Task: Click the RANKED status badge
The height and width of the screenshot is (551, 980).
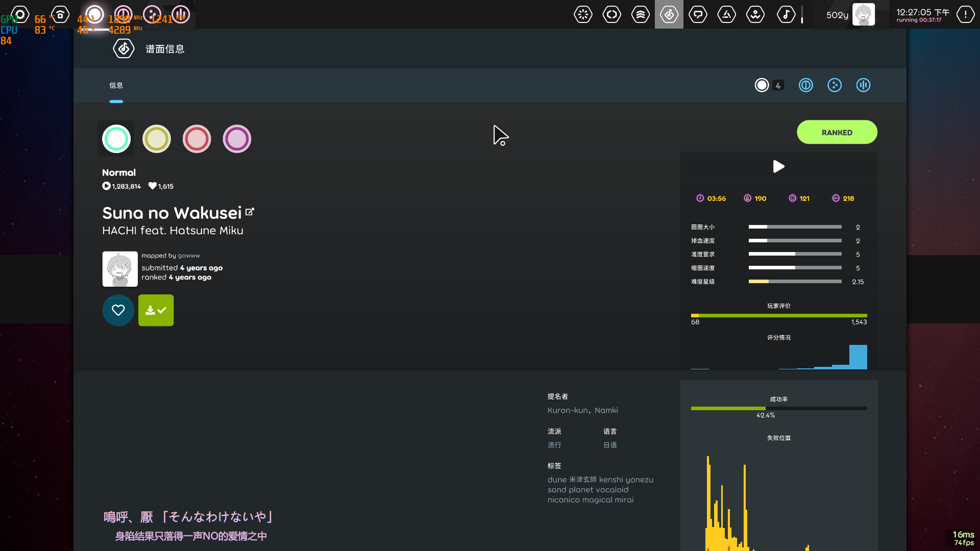Action: coord(837,132)
